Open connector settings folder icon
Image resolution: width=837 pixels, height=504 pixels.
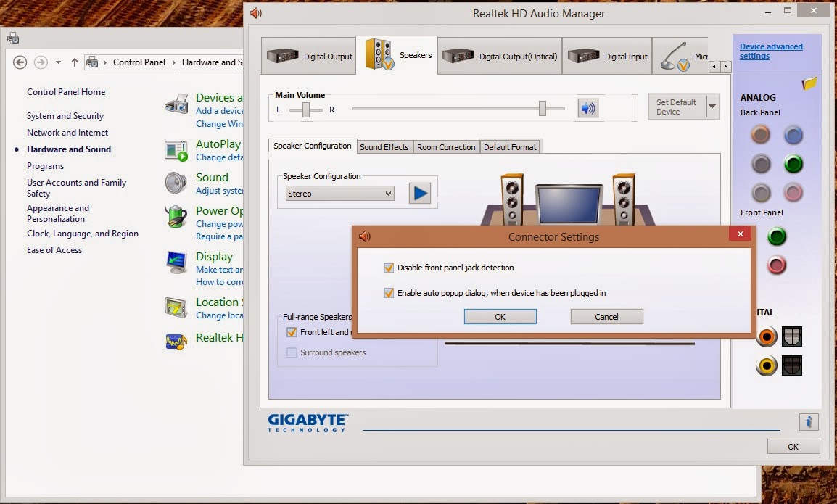pyautogui.click(x=809, y=83)
